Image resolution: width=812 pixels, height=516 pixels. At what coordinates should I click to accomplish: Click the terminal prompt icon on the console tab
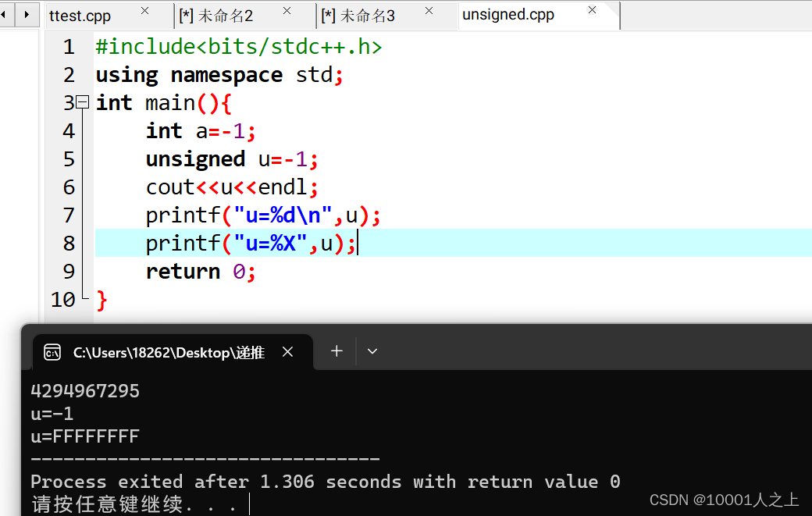[x=52, y=351]
